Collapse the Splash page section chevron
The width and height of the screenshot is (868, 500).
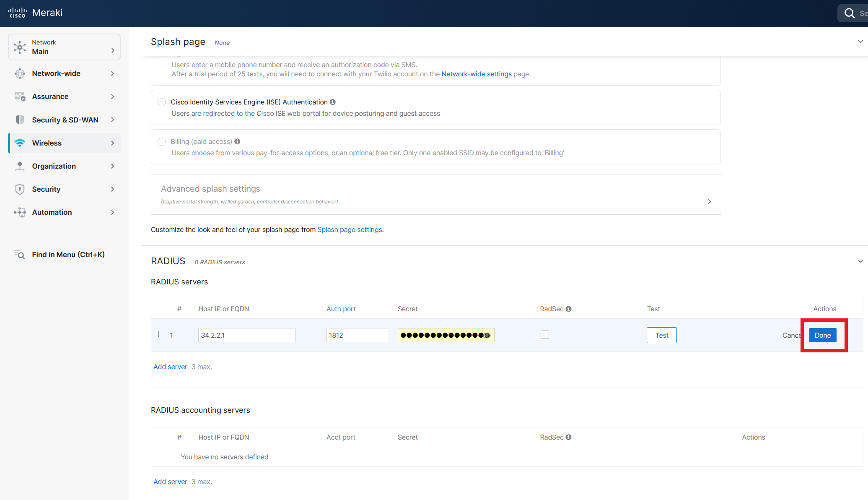pos(860,41)
